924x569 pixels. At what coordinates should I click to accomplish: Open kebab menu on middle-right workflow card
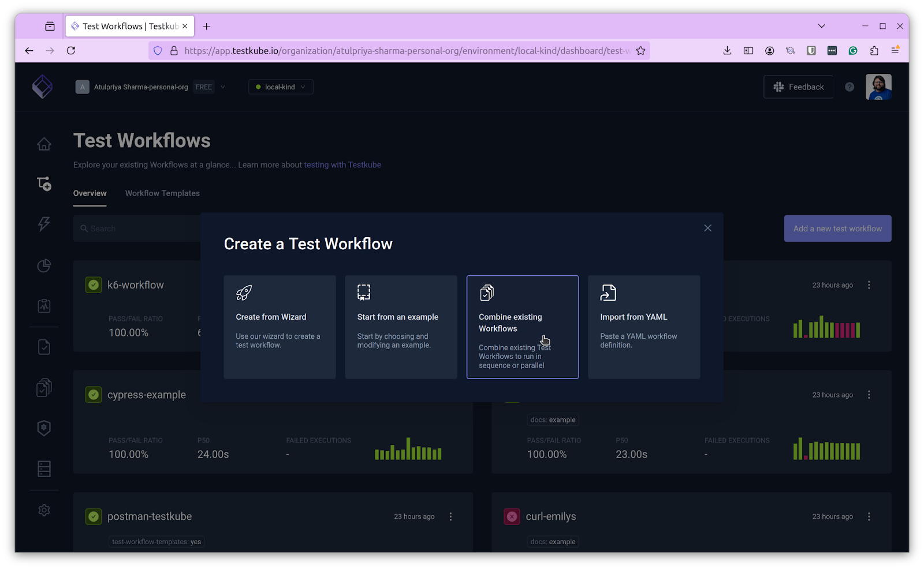(x=869, y=395)
